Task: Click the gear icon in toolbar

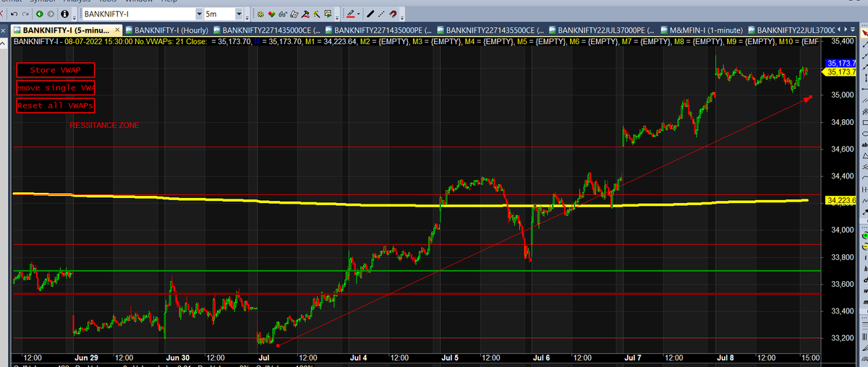Action: (261, 14)
